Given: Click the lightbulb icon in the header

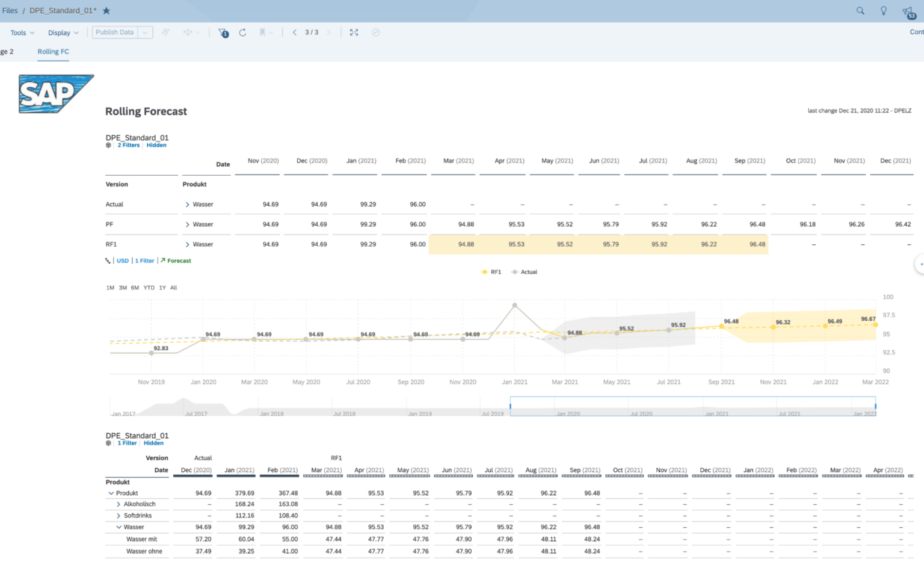Looking at the screenshot, I should tap(883, 10).
